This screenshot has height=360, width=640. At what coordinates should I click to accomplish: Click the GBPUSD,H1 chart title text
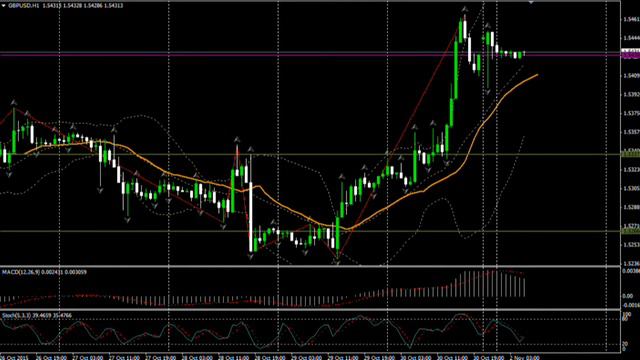[24, 6]
